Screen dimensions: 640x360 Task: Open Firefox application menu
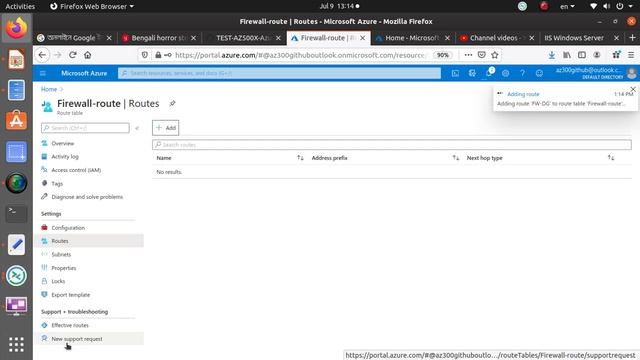[x=631, y=55]
